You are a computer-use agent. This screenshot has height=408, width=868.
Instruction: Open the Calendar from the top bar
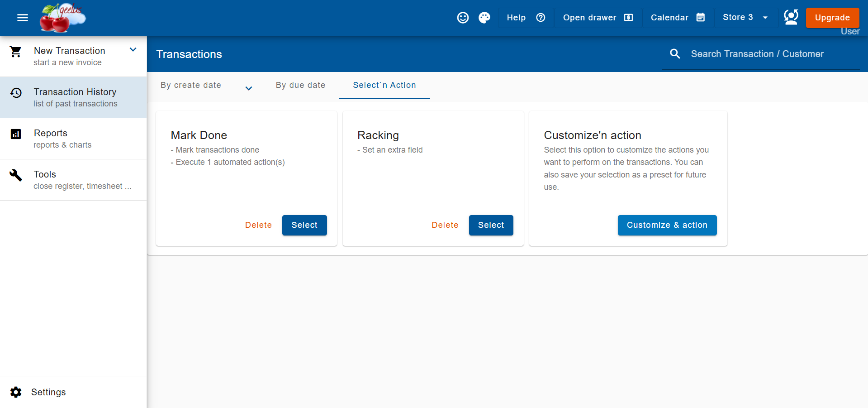click(x=677, y=18)
